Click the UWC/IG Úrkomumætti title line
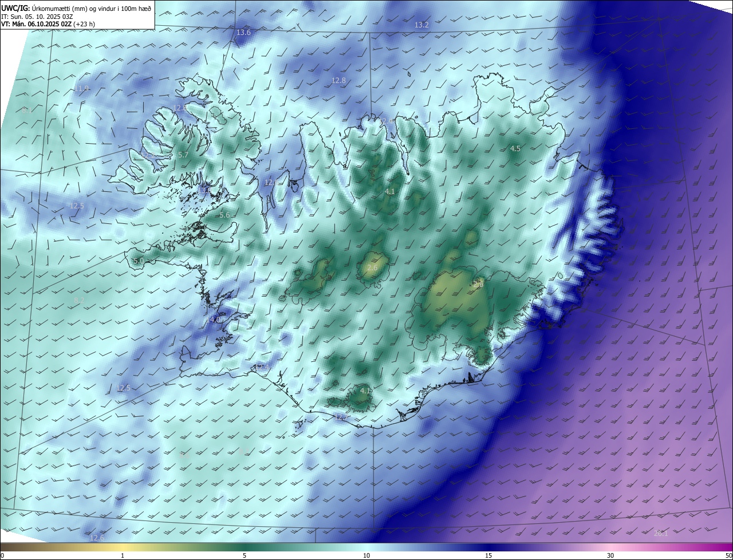Viewport: 733px width, 560px height. pos(76,7)
